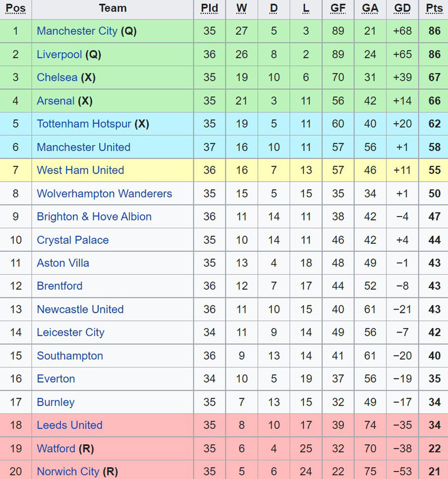Click the Liverpool team link
The height and width of the screenshot is (479, 448).
point(59,55)
